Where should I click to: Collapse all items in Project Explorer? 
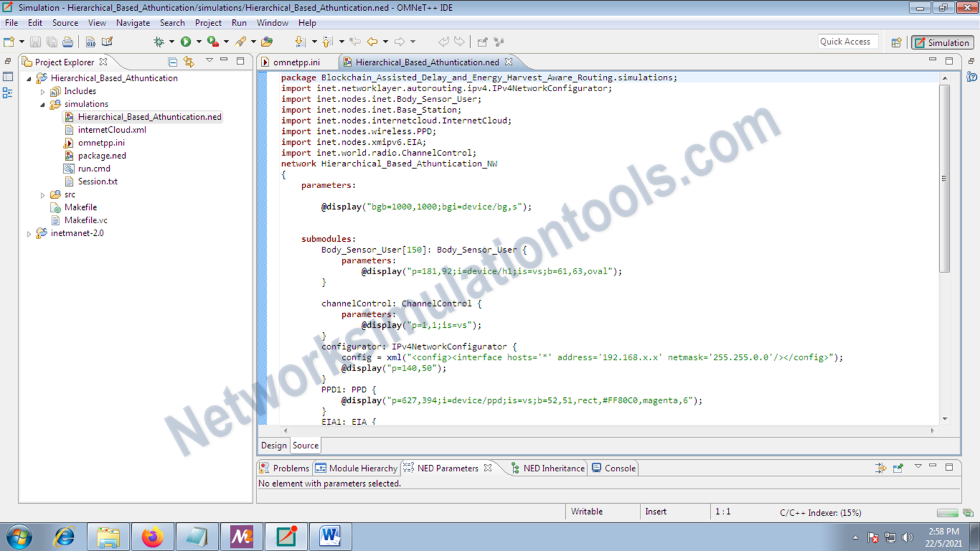[x=172, y=61]
